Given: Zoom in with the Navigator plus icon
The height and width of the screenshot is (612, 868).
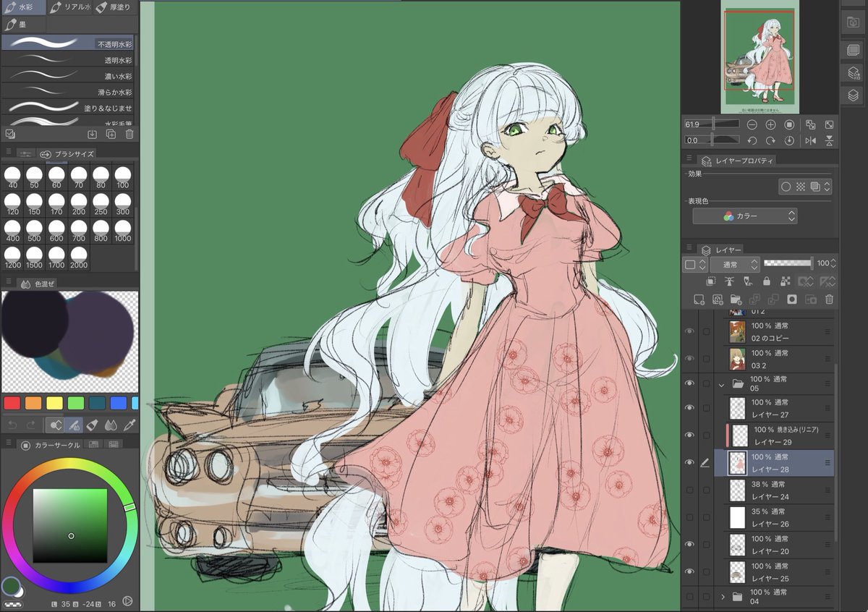Looking at the screenshot, I should coord(770,124).
